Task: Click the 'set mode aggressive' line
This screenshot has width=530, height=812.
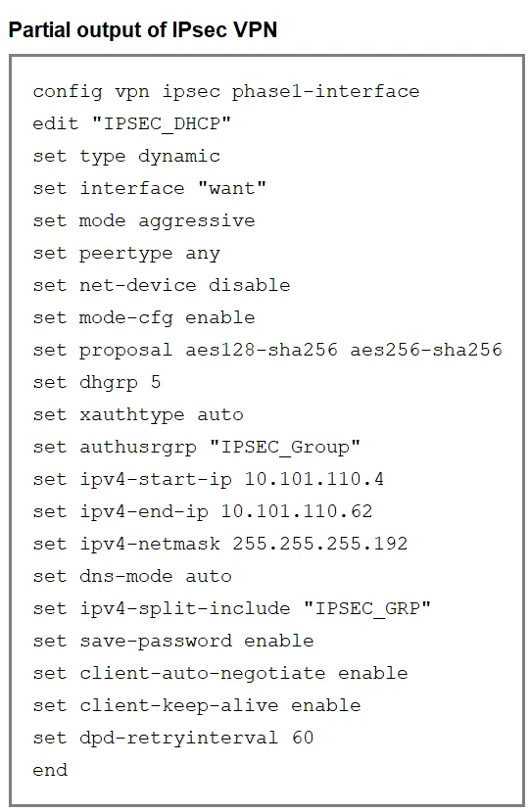Action: pos(143,221)
